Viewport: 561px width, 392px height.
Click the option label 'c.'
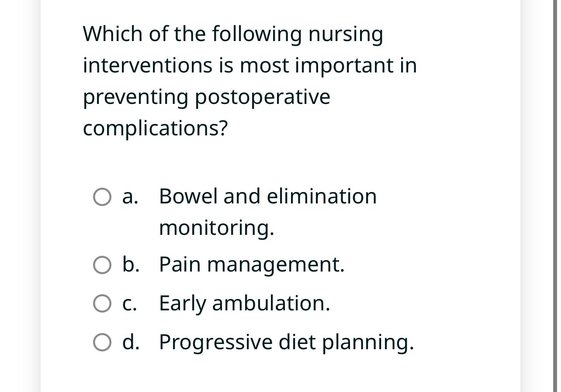pos(130,303)
